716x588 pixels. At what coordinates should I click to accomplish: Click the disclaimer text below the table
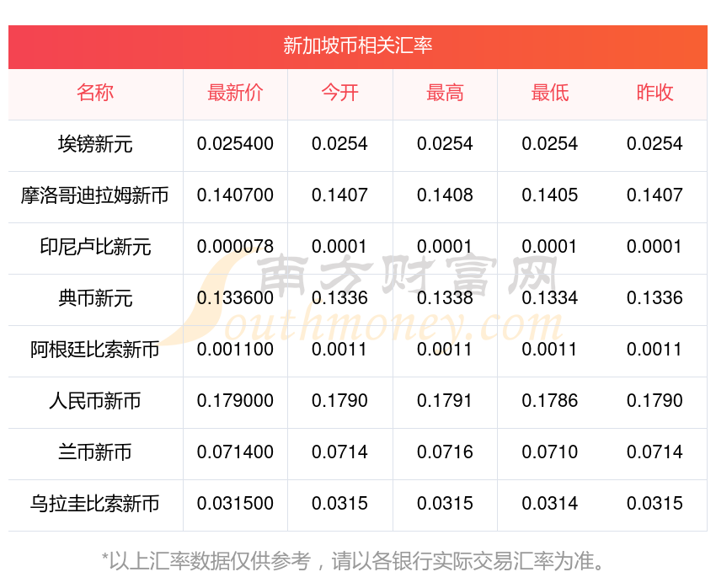(x=352, y=561)
